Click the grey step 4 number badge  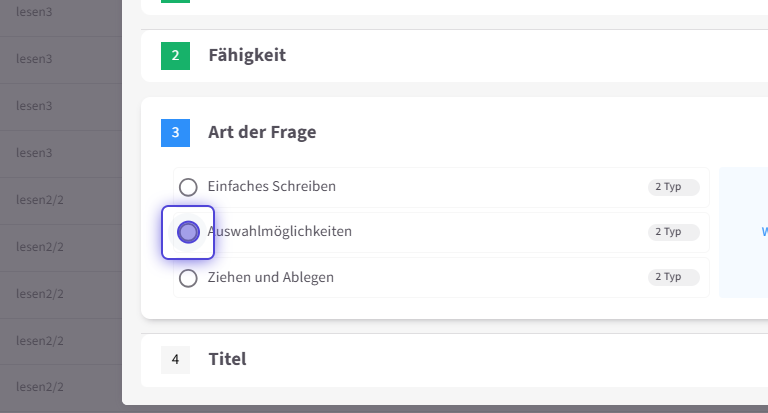click(175, 359)
